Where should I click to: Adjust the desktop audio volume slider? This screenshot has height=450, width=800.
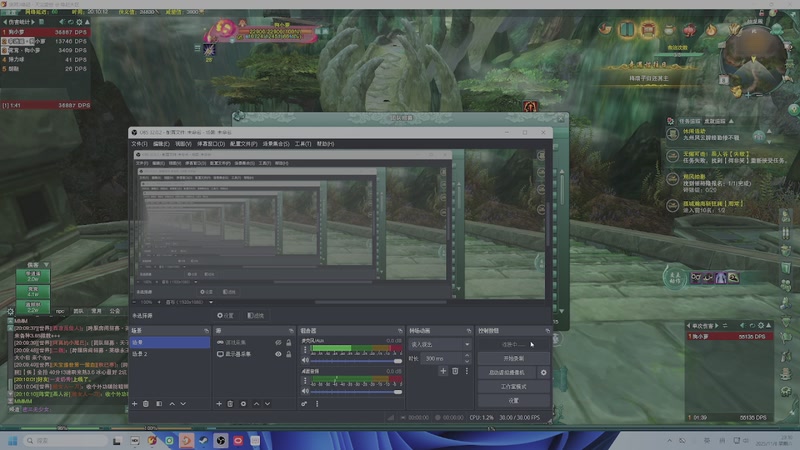click(x=356, y=392)
